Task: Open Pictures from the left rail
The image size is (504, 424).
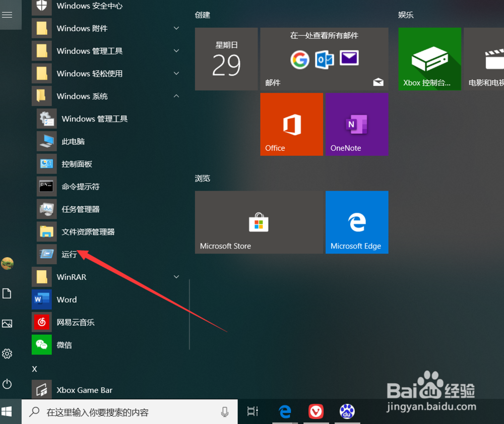Action: tap(7, 323)
